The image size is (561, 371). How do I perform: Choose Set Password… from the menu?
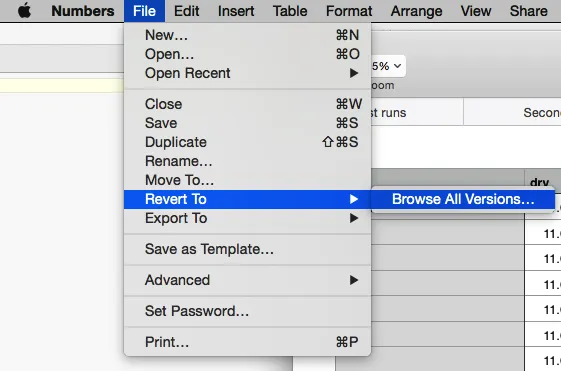coord(247,311)
